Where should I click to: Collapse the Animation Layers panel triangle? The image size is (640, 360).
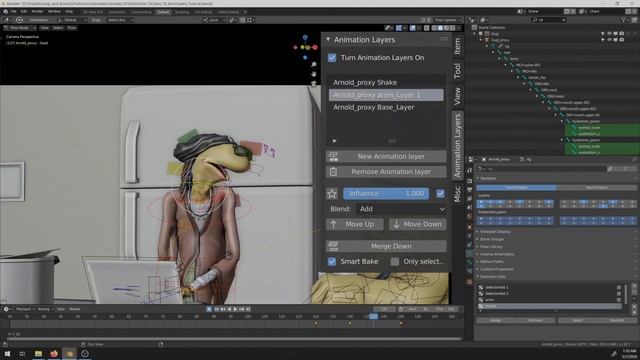(328, 40)
